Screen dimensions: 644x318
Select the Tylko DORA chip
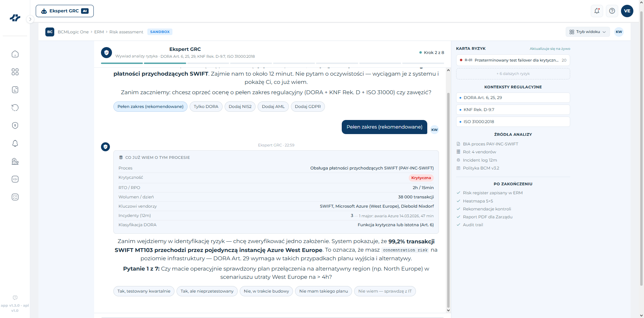pos(206,107)
